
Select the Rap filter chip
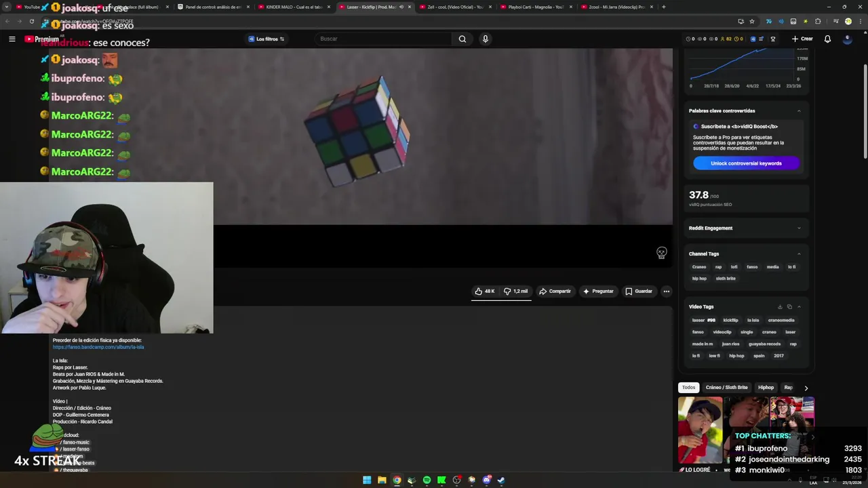788,388
